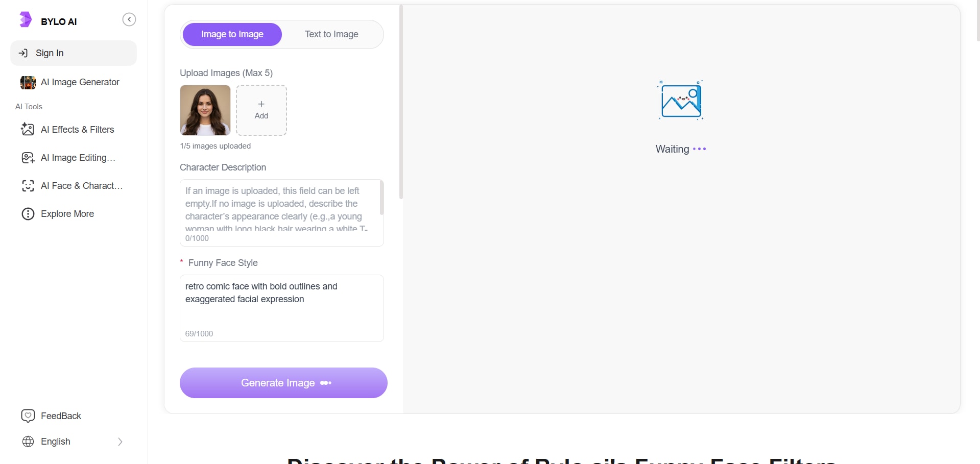
Task: Click the Sign In arrow icon
Action: pyautogui.click(x=23, y=53)
